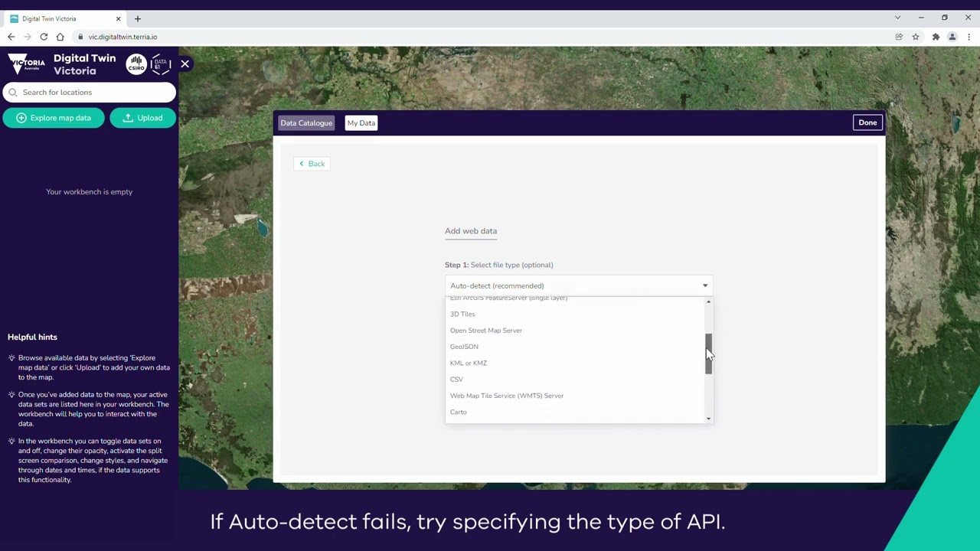Close the Digital Twin Victoria browser tab

point(118,18)
